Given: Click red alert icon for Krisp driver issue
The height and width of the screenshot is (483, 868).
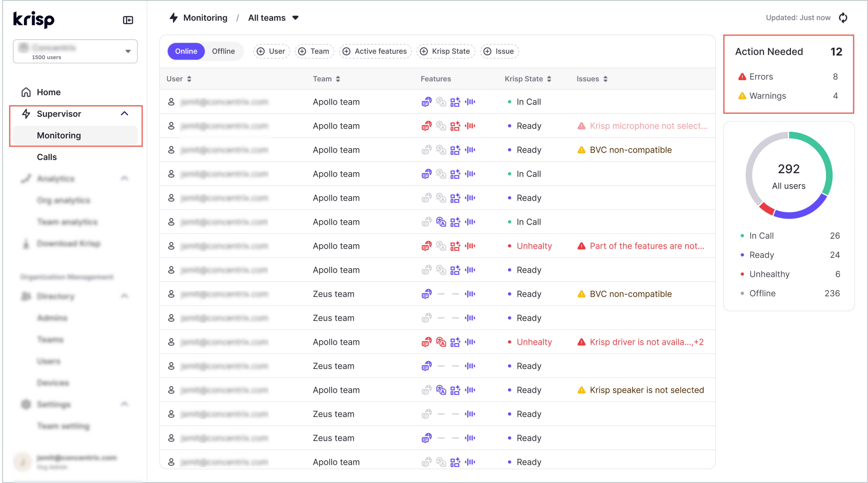Looking at the screenshot, I should pyautogui.click(x=581, y=342).
